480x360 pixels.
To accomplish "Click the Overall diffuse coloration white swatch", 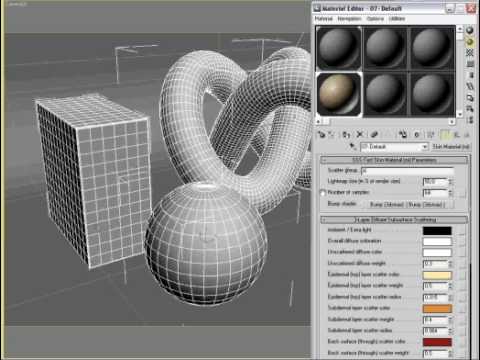I will pyautogui.click(x=437, y=241).
